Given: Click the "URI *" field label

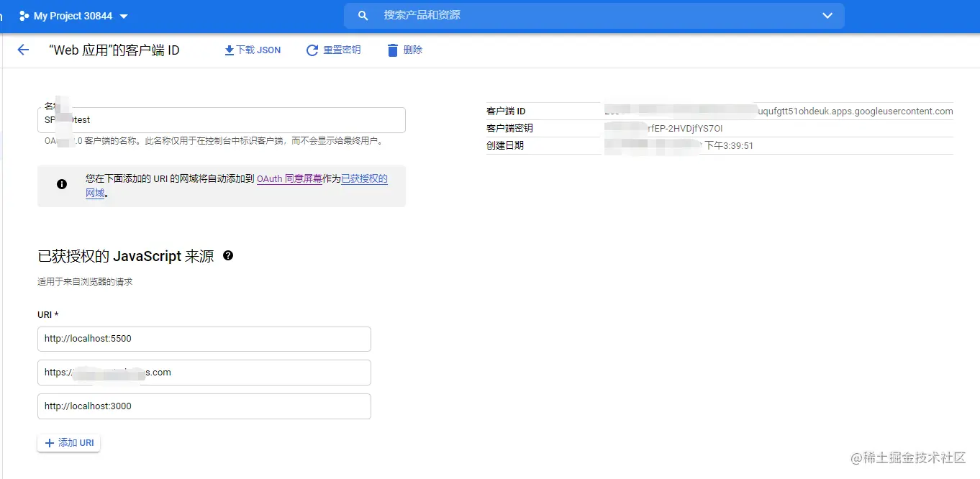Looking at the screenshot, I should coord(48,315).
